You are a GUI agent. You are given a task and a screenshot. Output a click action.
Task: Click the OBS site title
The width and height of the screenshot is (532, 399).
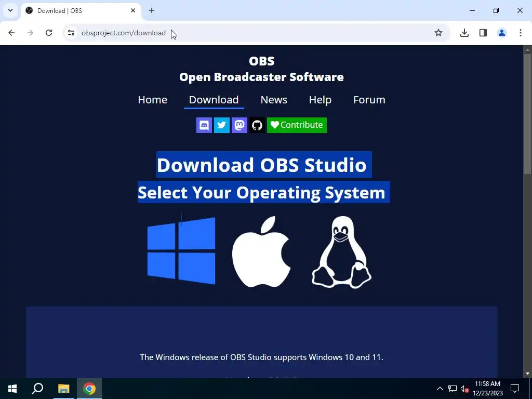click(261, 69)
